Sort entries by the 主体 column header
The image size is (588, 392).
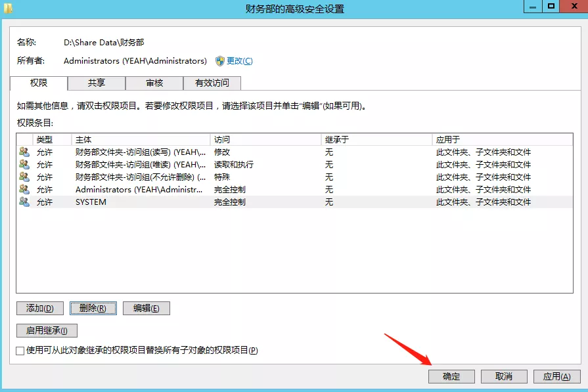click(141, 140)
